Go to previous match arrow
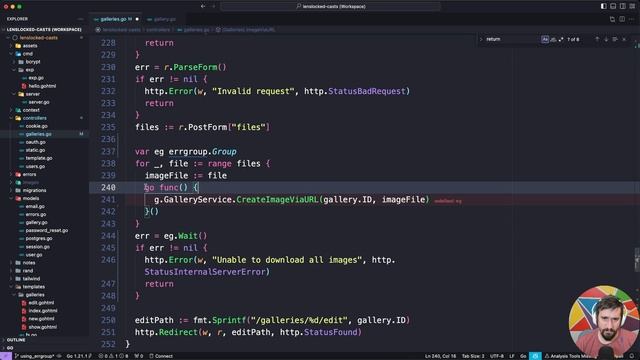 [x=597, y=39]
